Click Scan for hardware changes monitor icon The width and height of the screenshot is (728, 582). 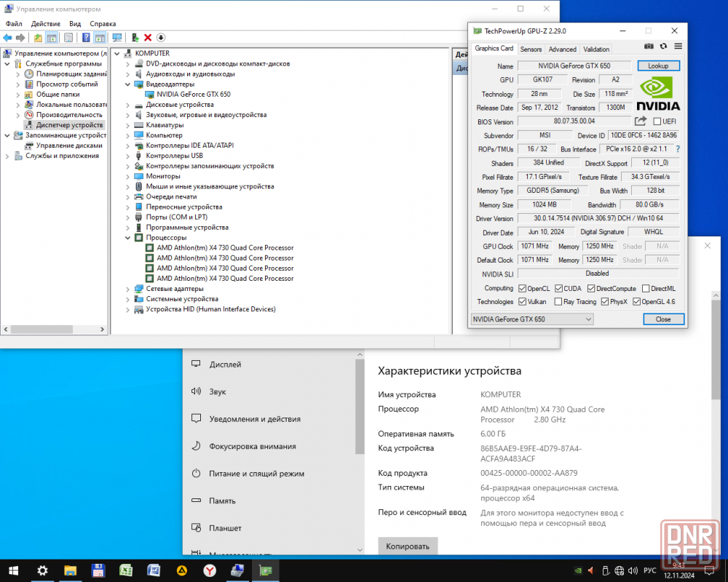[117, 38]
